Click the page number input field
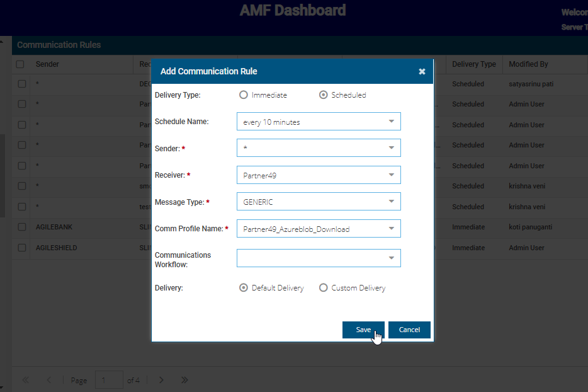 [109, 380]
